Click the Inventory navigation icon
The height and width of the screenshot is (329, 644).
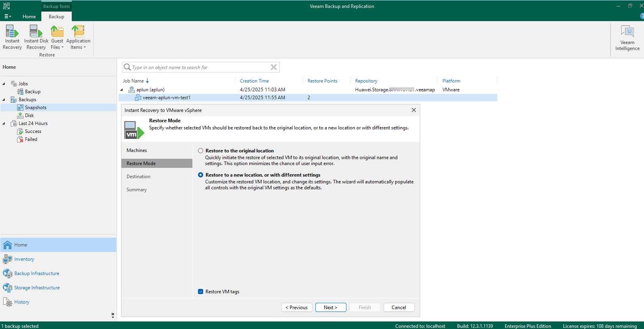pyautogui.click(x=8, y=259)
